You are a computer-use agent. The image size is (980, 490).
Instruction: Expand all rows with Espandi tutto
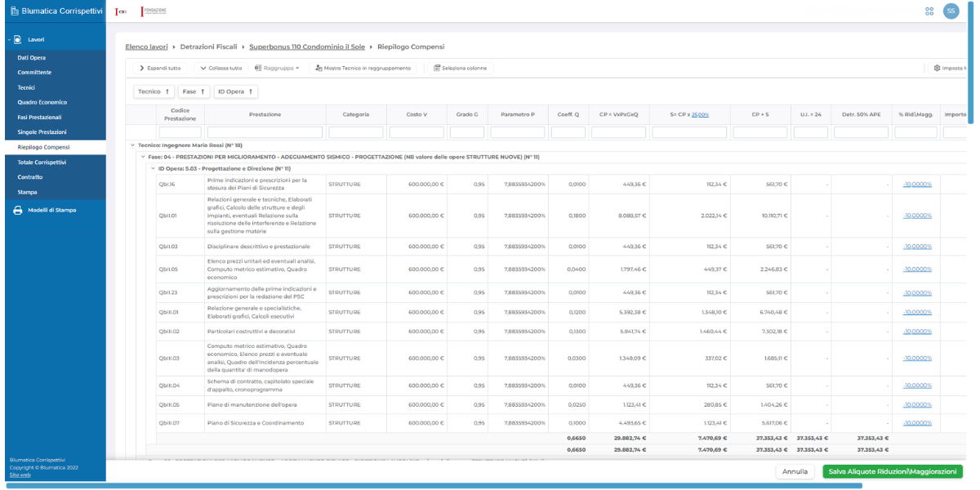tap(160, 68)
